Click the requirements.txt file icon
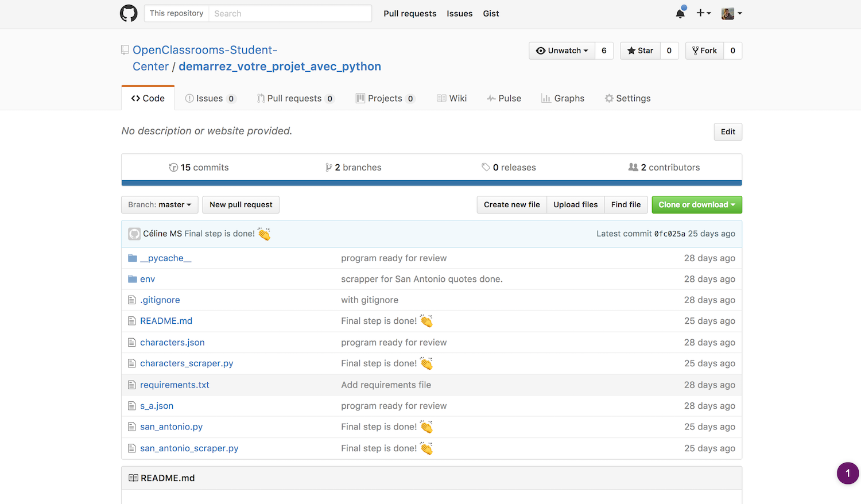 (x=132, y=385)
